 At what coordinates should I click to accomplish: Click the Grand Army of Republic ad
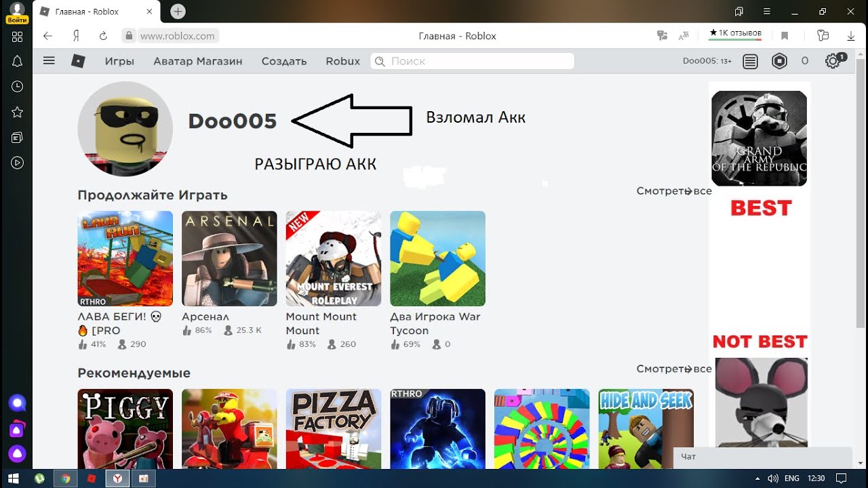pos(759,138)
